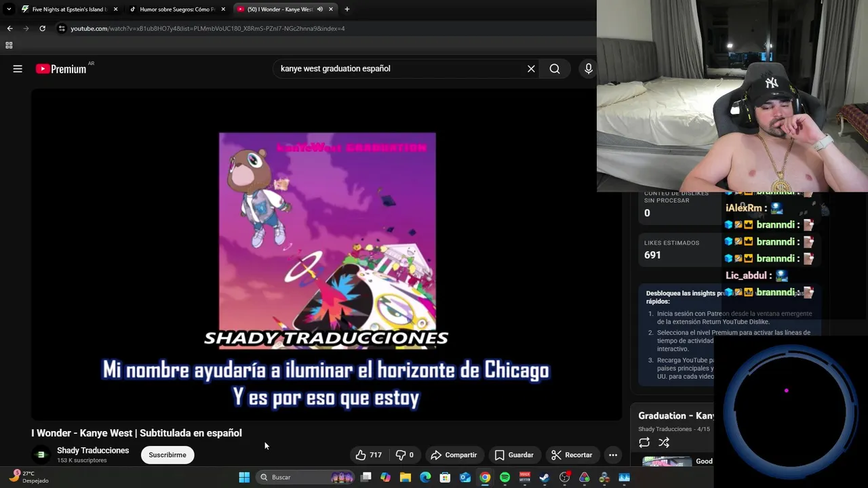
Task: Start voice search with microphone icon
Action: coord(588,68)
